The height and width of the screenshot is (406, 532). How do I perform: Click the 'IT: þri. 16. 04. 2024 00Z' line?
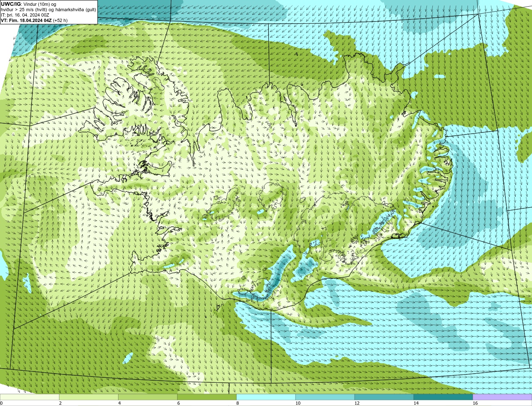pos(25,15)
